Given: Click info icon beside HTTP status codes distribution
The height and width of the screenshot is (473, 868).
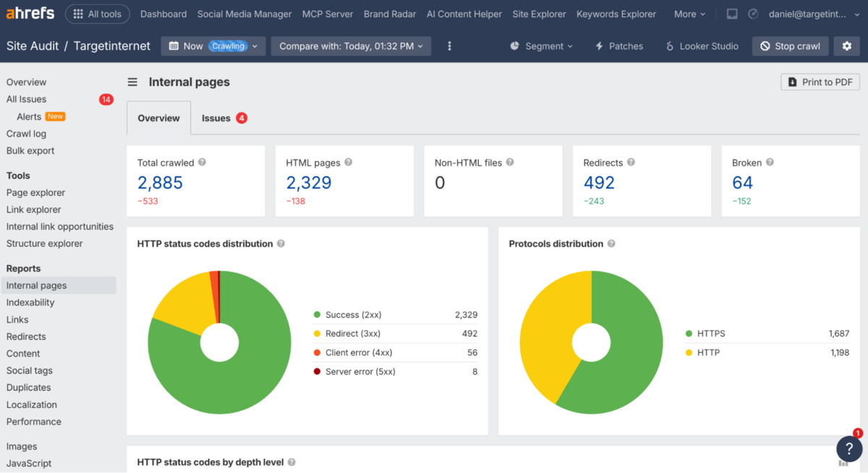Looking at the screenshot, I should pos(281,244).
